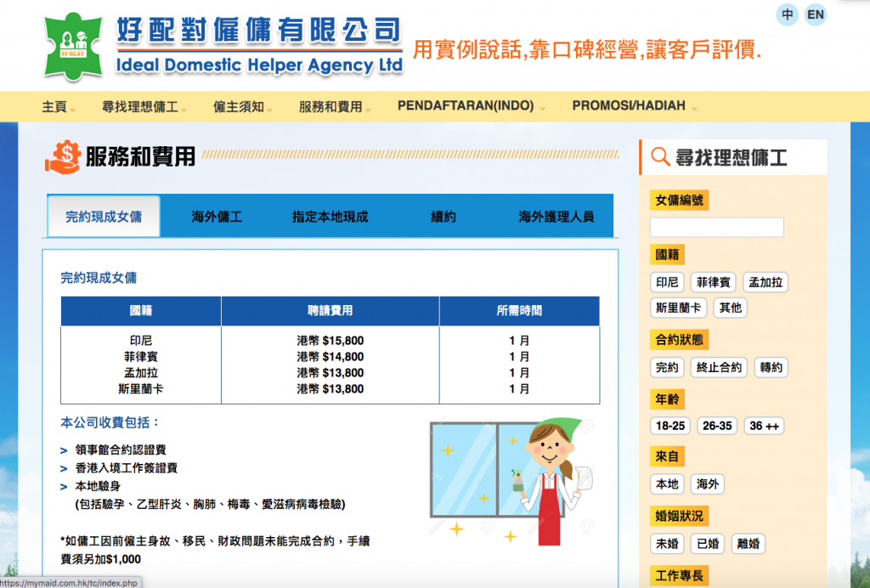Switch language to 中 (Chinese)
Viewport: 870px width, 588px height.
[788, 14]
